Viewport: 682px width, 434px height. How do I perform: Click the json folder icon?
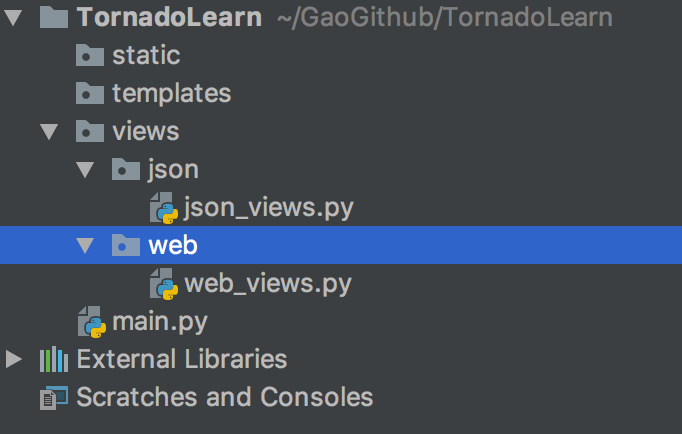click(126, 169)
